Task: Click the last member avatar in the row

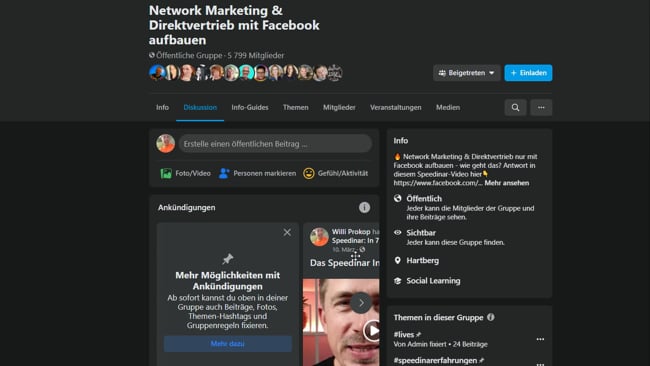Action: (x=335, y=73)
